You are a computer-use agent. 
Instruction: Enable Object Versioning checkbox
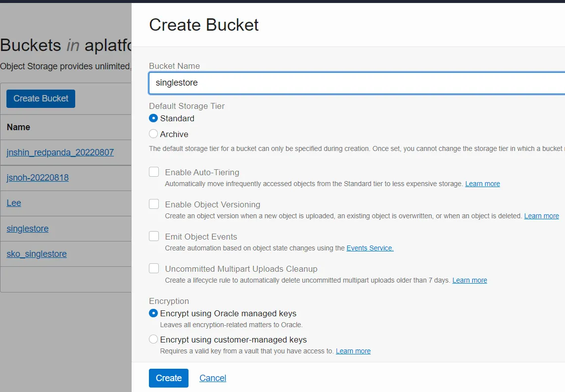(154, 204)
